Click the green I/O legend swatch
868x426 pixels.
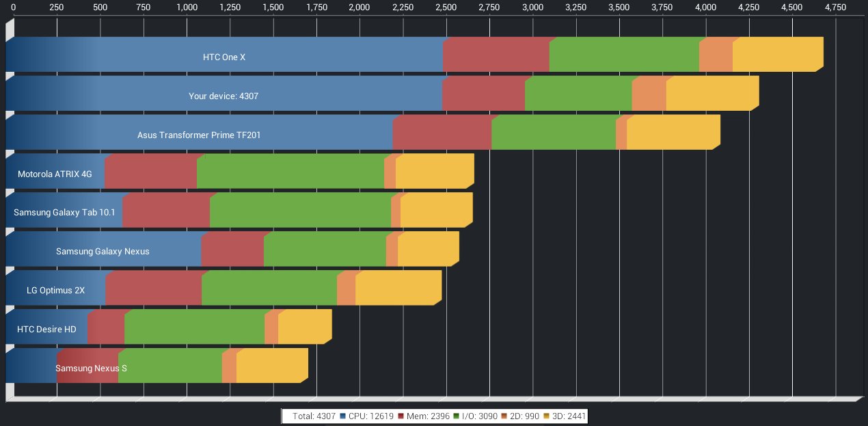click(456, 416)
